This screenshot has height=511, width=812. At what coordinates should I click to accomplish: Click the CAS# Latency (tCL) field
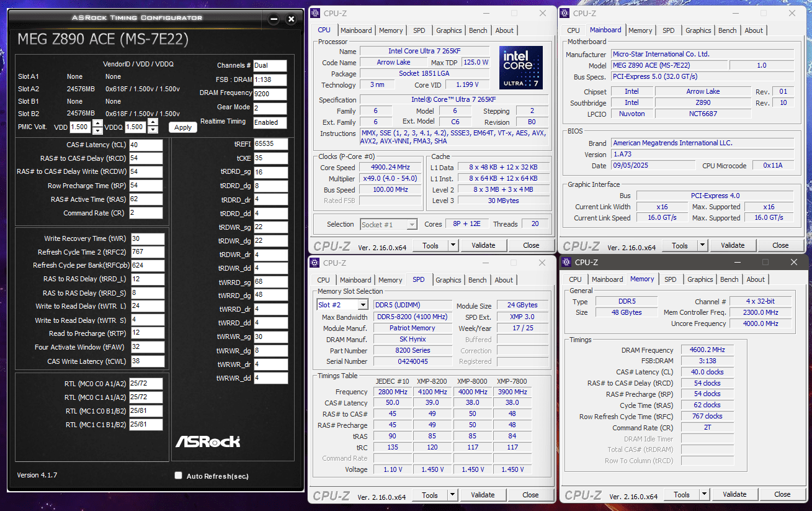(x=146, y=145)
